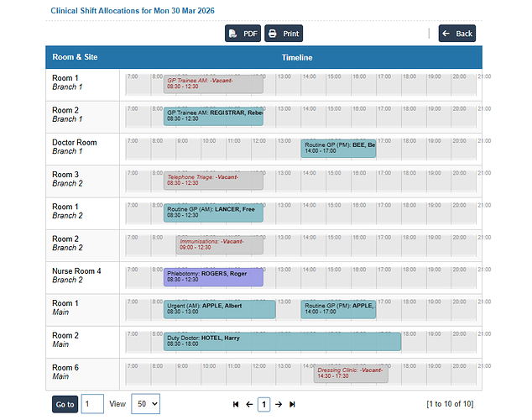Image resolution: width=532 pixels, height=420 pixels.
Task: Jump to last page arrow icon
Action: (x=292, y=404)
